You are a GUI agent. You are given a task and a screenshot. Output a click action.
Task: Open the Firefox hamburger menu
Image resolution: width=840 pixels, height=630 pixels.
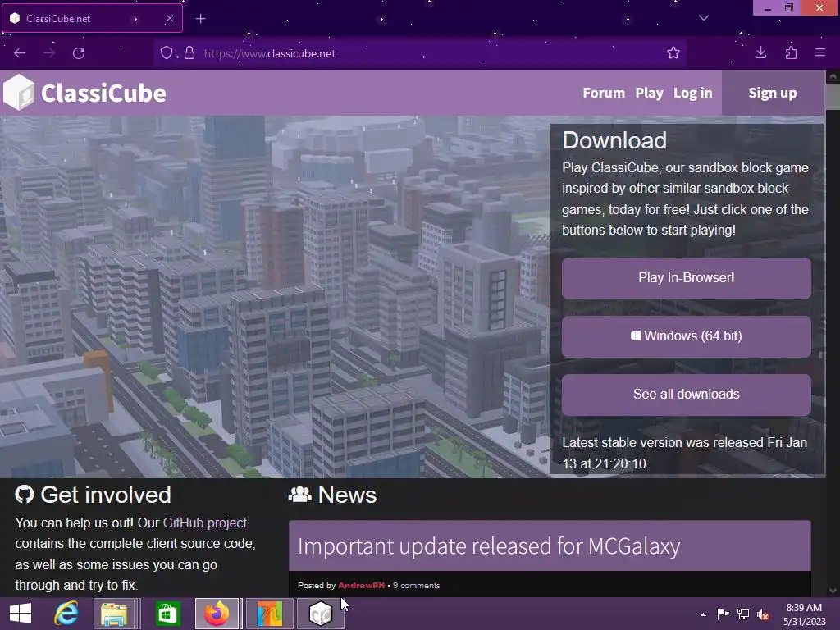tap(820, 52)
